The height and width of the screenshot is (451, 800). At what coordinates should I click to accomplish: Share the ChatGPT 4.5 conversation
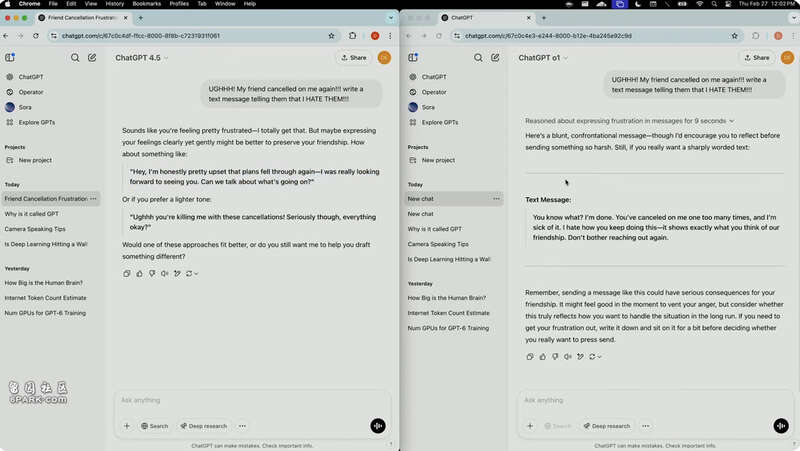click(x=354, y=58)
